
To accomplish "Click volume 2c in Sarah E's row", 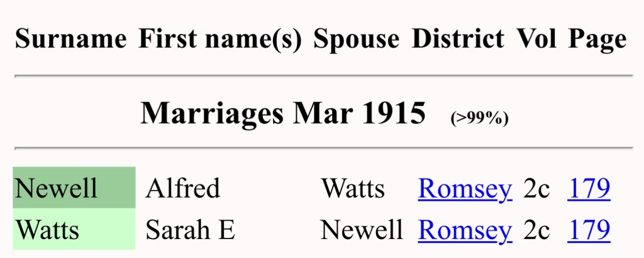I will click(x=536, y=230).
